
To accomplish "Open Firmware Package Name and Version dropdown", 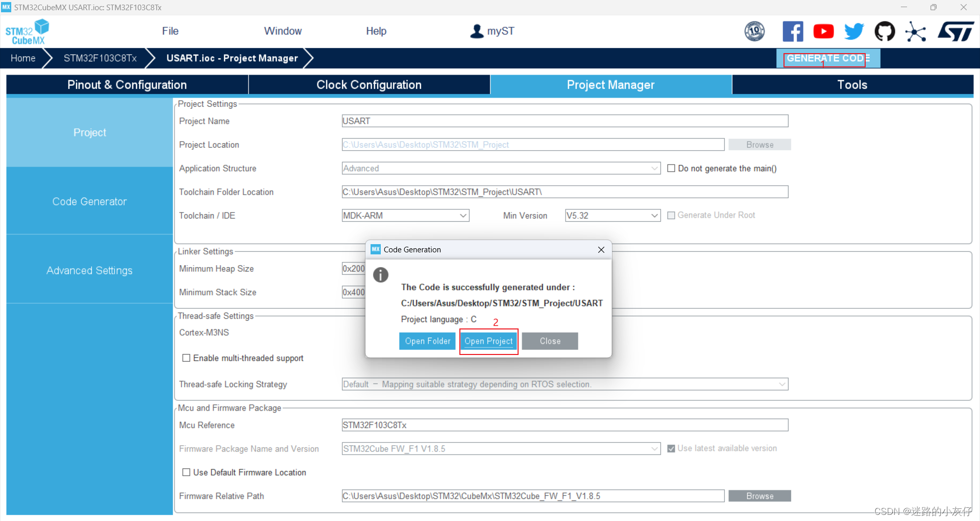I will [x=501, y=448].
